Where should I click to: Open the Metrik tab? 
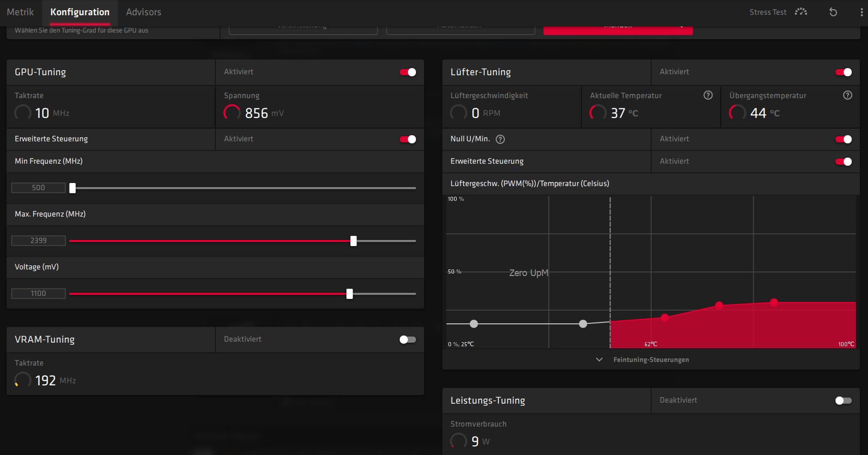point(20,12)
